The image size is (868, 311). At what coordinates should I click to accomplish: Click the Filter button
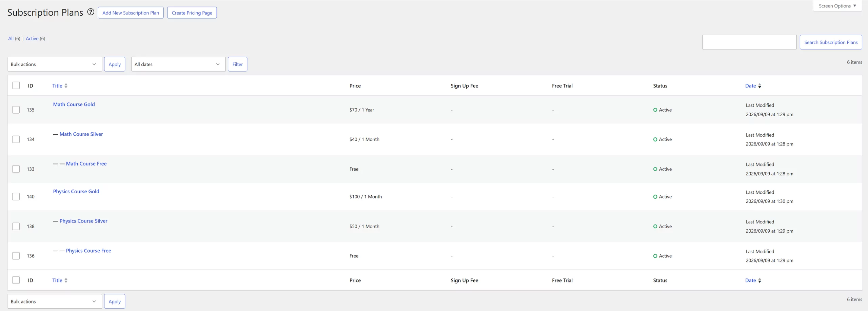click(x=237, y=64)
